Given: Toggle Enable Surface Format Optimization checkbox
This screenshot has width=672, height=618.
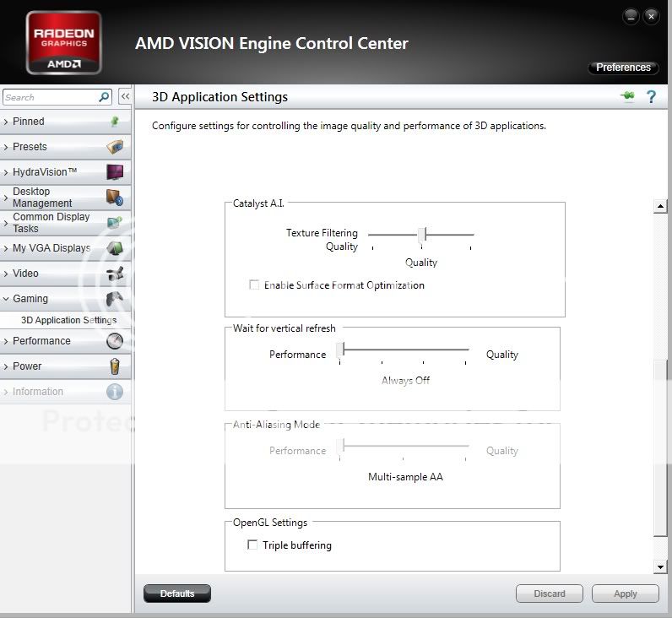Looking at the screenshot, I should click(x=254, y=285).
